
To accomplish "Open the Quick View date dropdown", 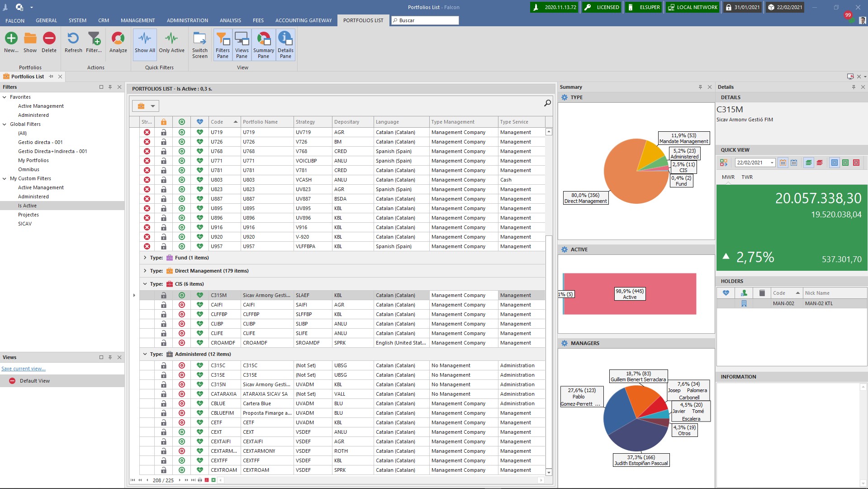I will pos(772,163).
